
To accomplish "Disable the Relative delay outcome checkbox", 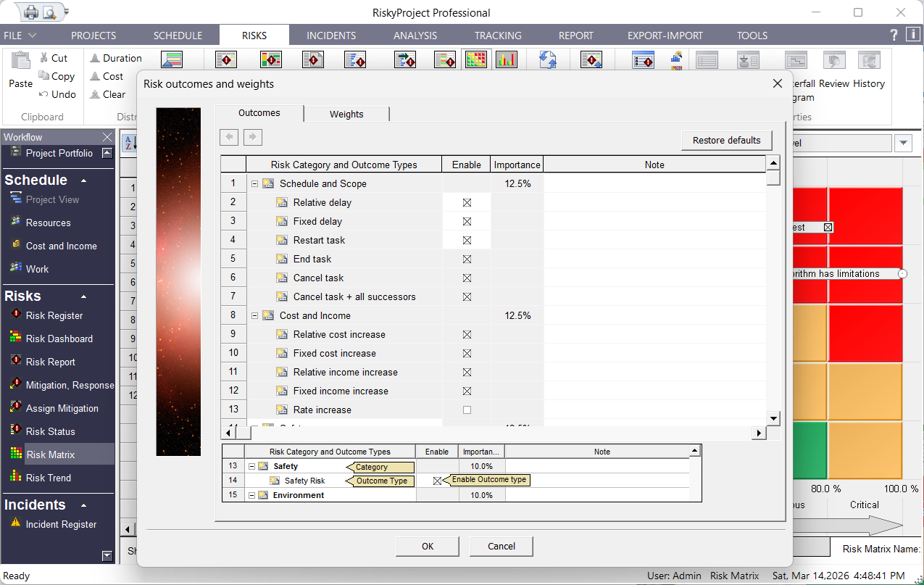I will [x=467, y=203].
